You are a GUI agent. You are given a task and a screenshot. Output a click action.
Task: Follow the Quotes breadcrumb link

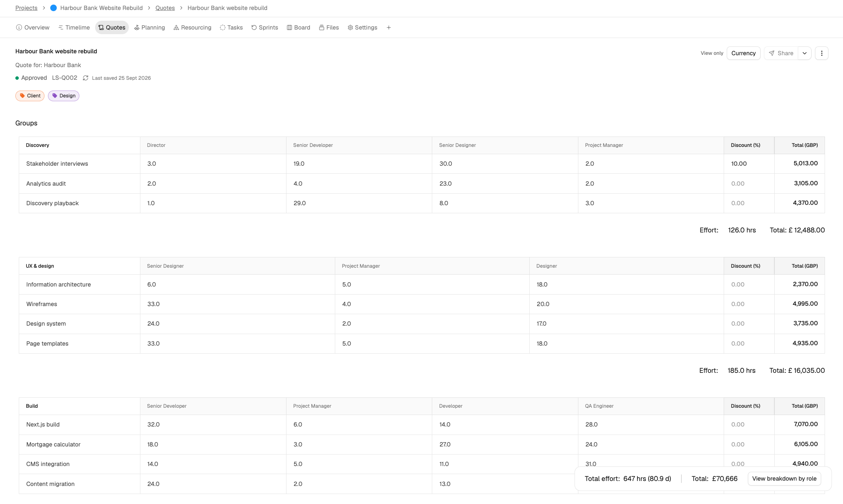click(x=165, y=8)
